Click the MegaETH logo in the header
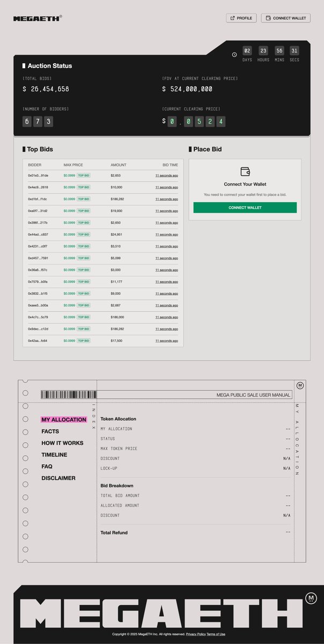This screenshot has height=644, width=324. 36,18
